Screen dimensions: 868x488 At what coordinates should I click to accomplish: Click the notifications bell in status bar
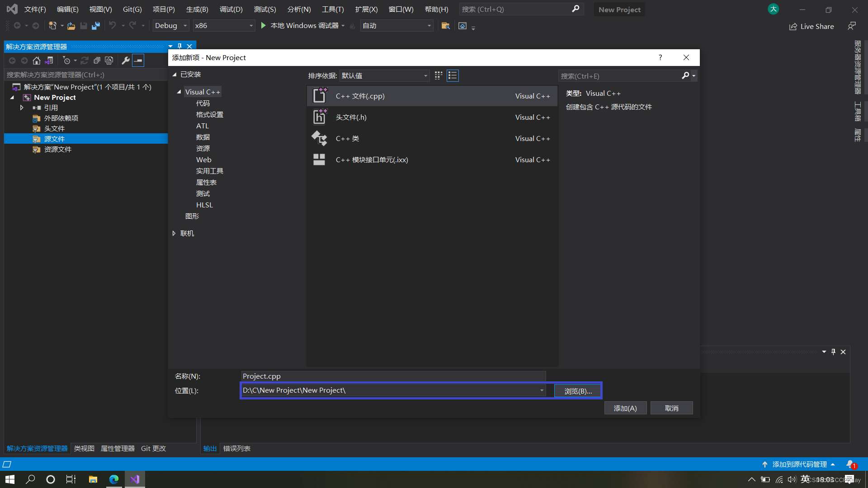(x=851, y=465)
